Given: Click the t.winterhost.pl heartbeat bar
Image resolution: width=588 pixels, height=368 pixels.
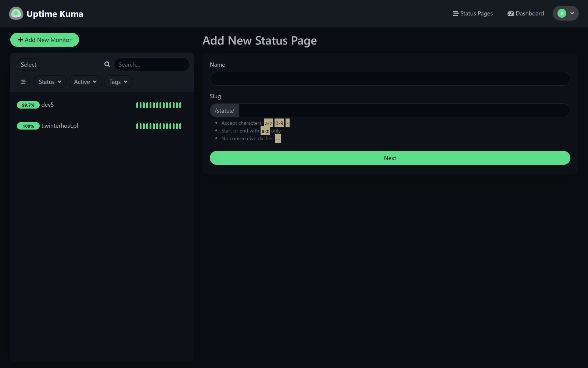Looking at the screenshot, I should point(159,126).
